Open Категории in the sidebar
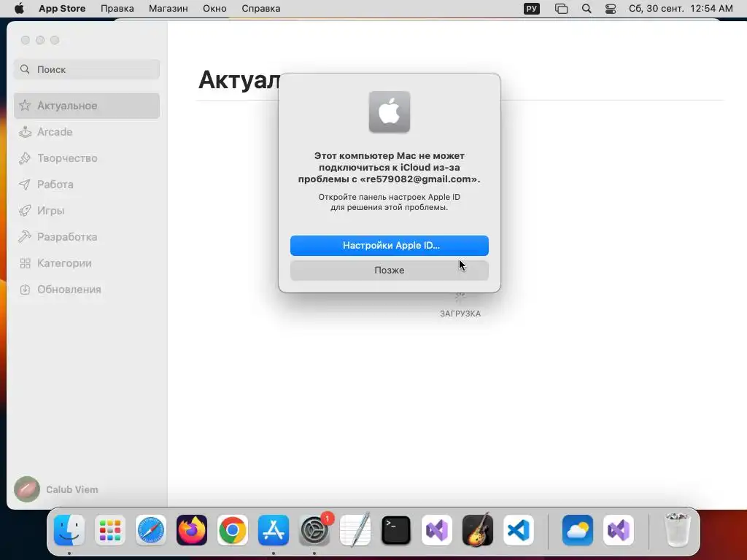 coord(87,262)
